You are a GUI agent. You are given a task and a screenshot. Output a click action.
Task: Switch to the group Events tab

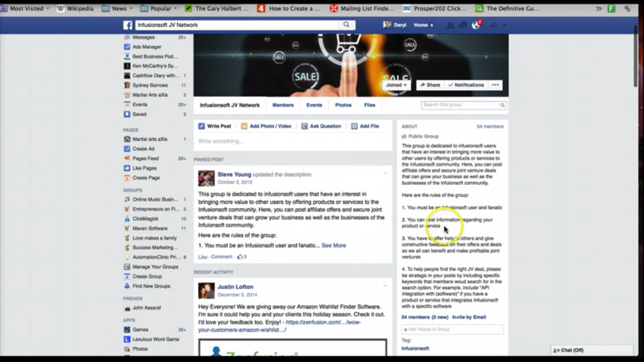[314, 105]
